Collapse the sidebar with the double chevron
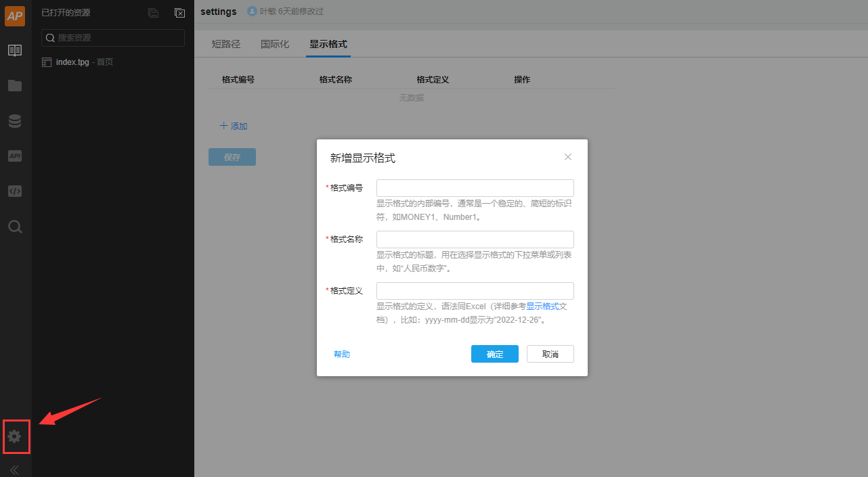Viewport: 868px width, 477px height. tap(14, 469)
